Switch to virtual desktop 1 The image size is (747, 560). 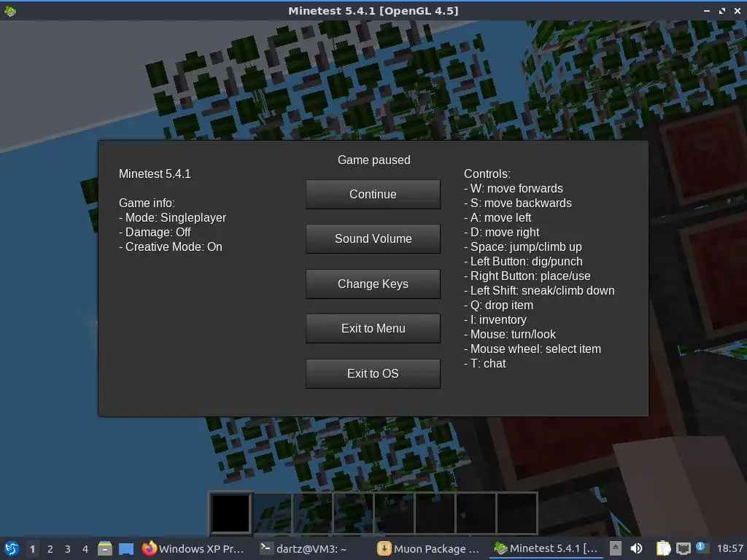32,549
